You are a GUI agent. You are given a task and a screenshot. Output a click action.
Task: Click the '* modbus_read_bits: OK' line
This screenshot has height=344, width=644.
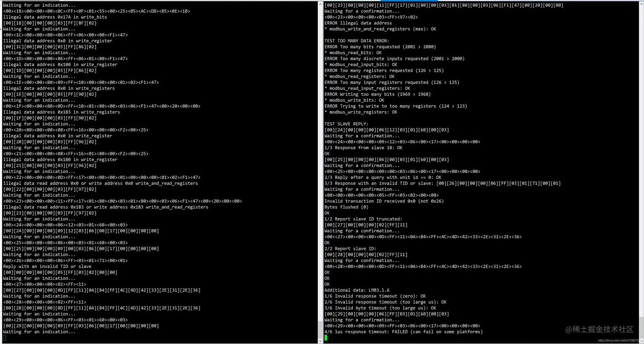coord(353,53)
